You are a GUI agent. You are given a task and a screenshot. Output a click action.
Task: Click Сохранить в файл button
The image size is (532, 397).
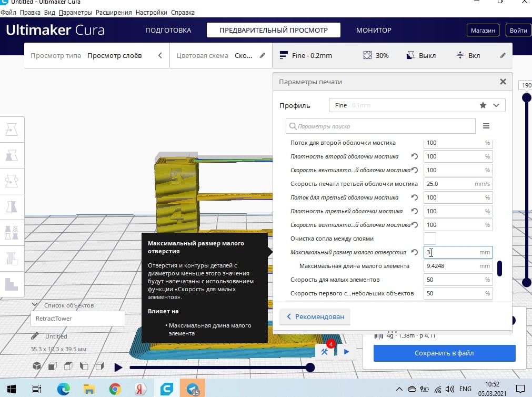pos(445,353)
